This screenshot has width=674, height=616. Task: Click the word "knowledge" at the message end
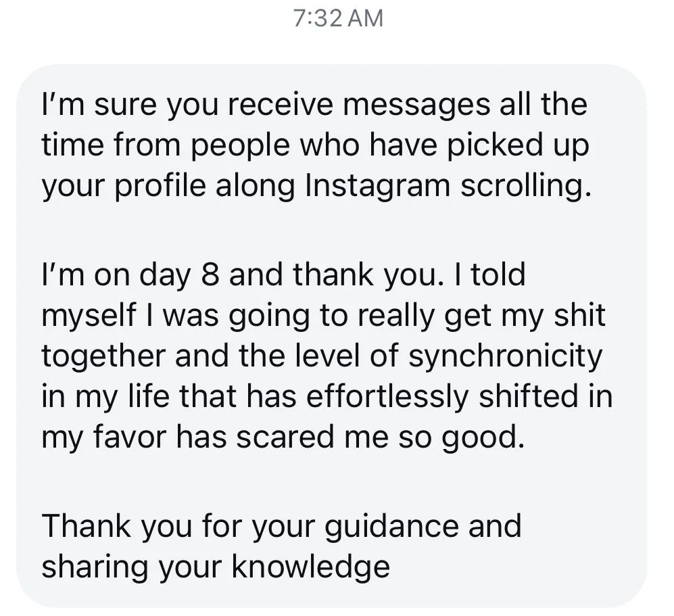(x=311, y=567)
